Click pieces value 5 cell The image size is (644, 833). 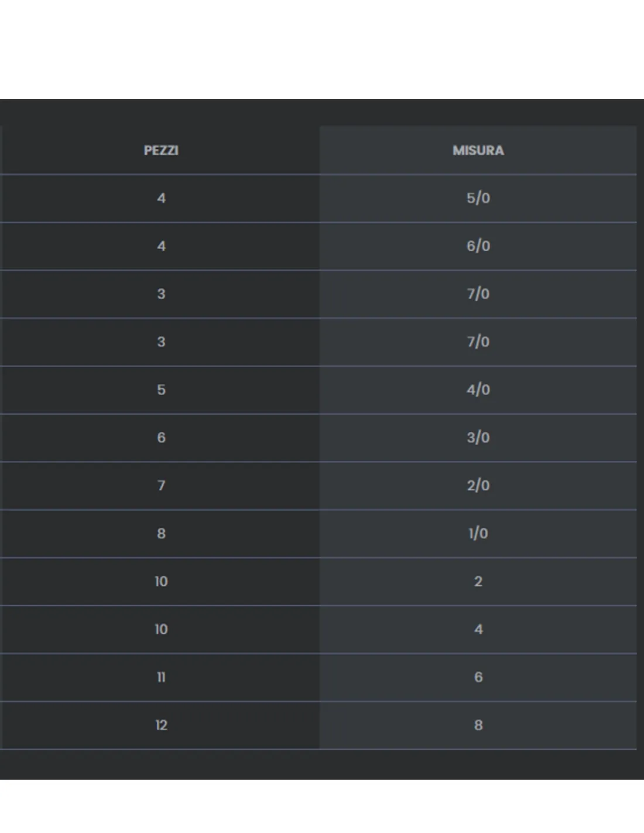pyautogui.click(x=161, y=390)
